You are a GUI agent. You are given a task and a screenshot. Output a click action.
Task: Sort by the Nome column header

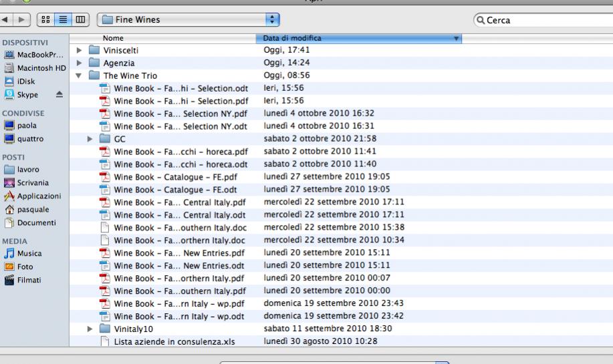click(x=162, y=38)
